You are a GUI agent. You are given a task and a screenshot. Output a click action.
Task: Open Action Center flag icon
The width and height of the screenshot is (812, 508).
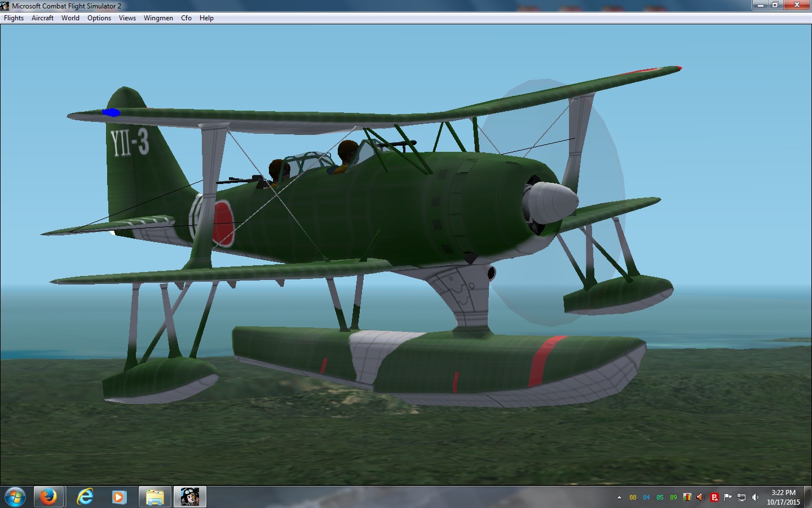pyautogui.click(x=728, y=497)
